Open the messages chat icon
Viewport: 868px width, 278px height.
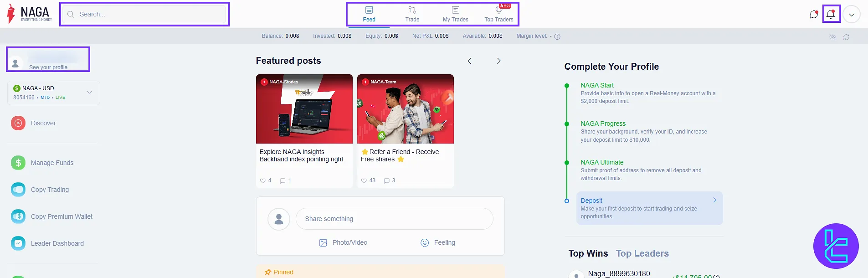click(813, 15)
